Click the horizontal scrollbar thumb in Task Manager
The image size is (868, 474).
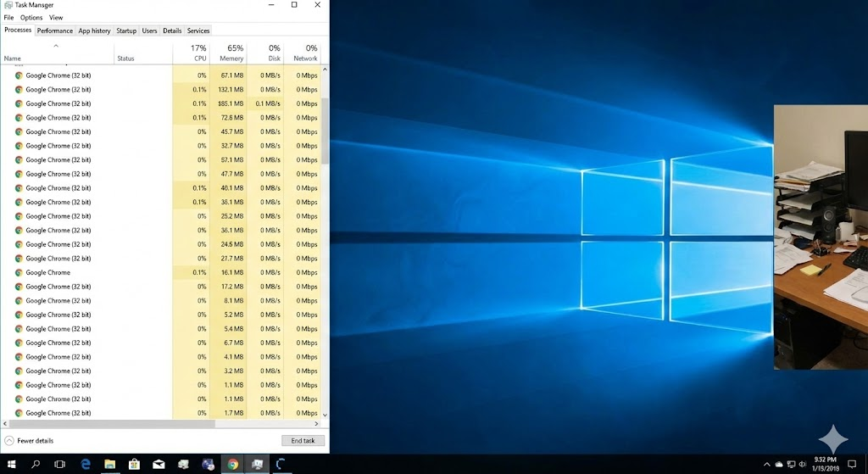tap(112, 424)
